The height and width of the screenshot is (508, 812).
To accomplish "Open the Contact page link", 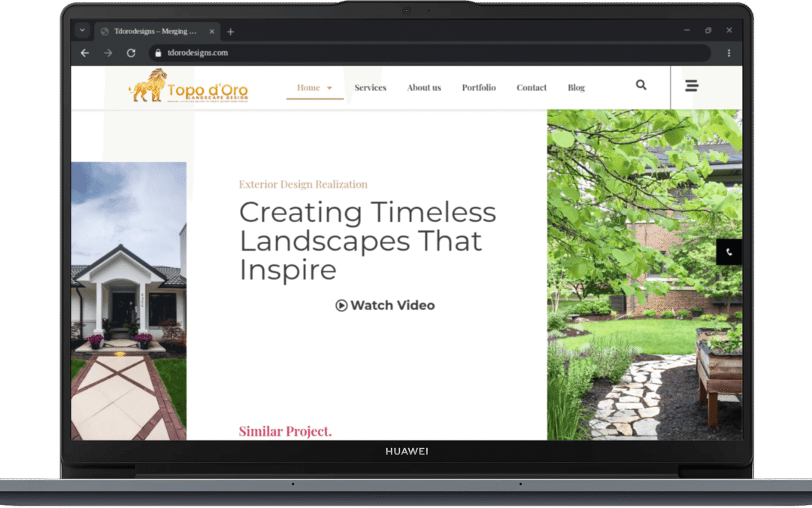I will tap(532, 88).
